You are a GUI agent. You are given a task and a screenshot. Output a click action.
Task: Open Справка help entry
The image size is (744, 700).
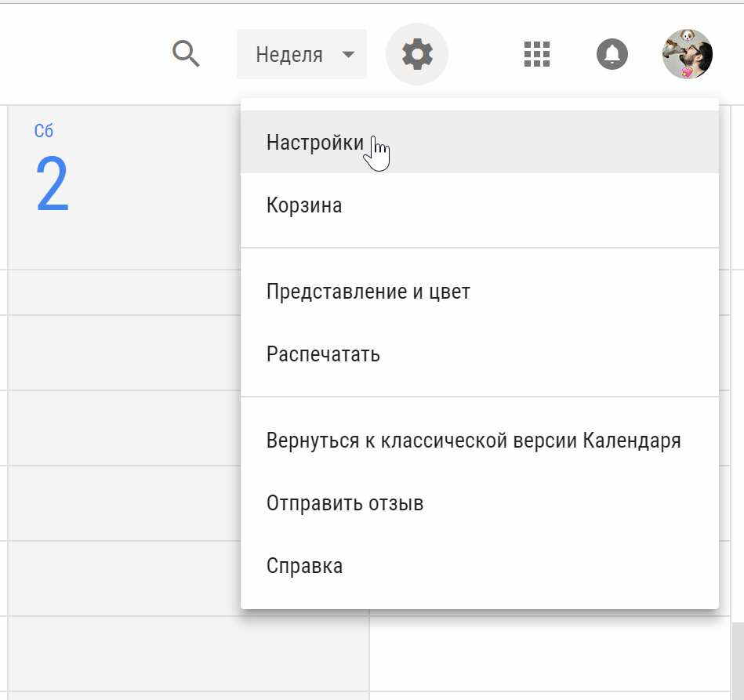(306, 565)
